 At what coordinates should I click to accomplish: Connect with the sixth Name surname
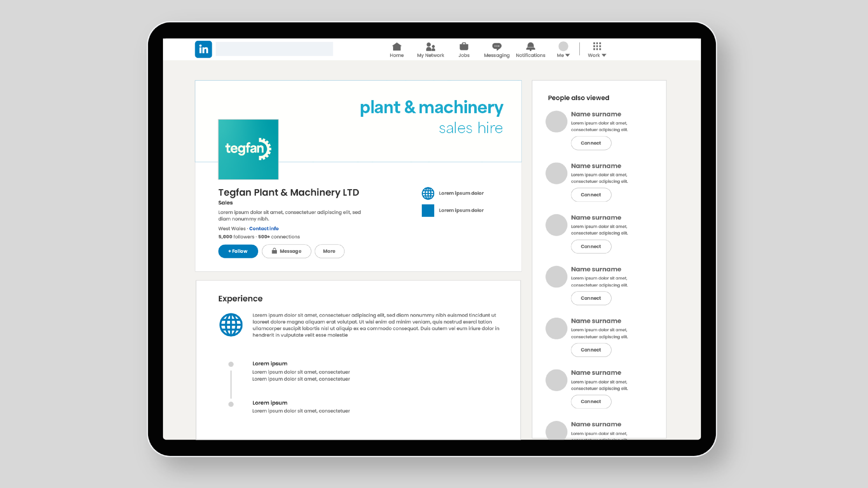point(591,401)
